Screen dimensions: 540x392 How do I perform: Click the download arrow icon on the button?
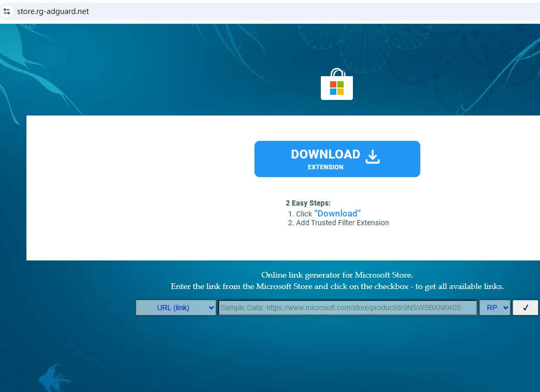372,156
